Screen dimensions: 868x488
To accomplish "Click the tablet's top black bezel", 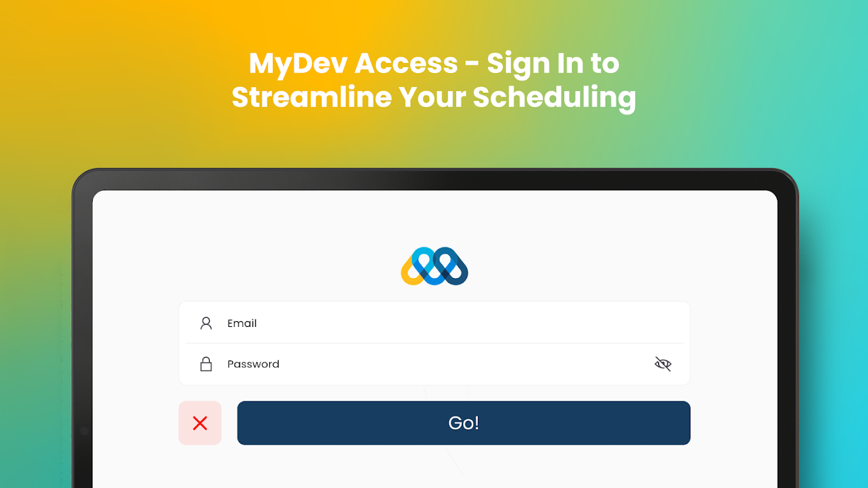I will tap(434, 181).
